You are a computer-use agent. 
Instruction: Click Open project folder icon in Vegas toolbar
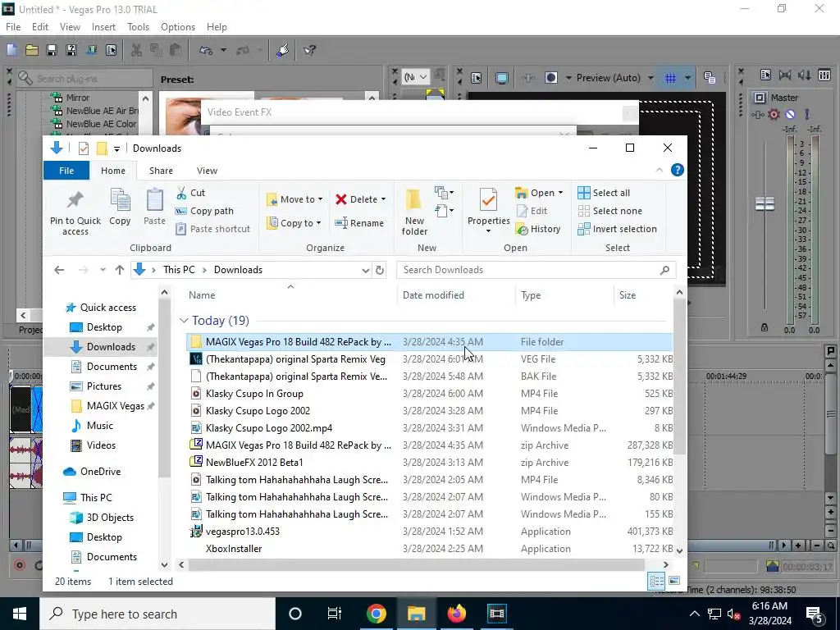[32, 50]
